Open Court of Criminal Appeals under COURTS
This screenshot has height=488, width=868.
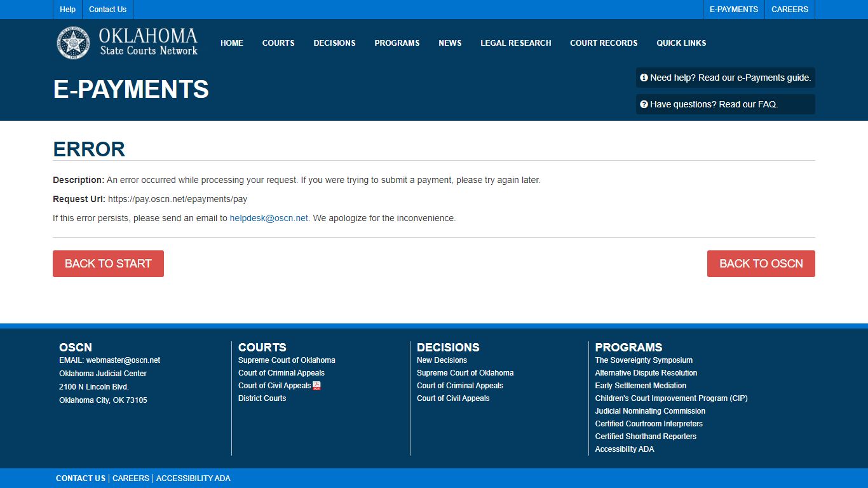tap(281, 373)
